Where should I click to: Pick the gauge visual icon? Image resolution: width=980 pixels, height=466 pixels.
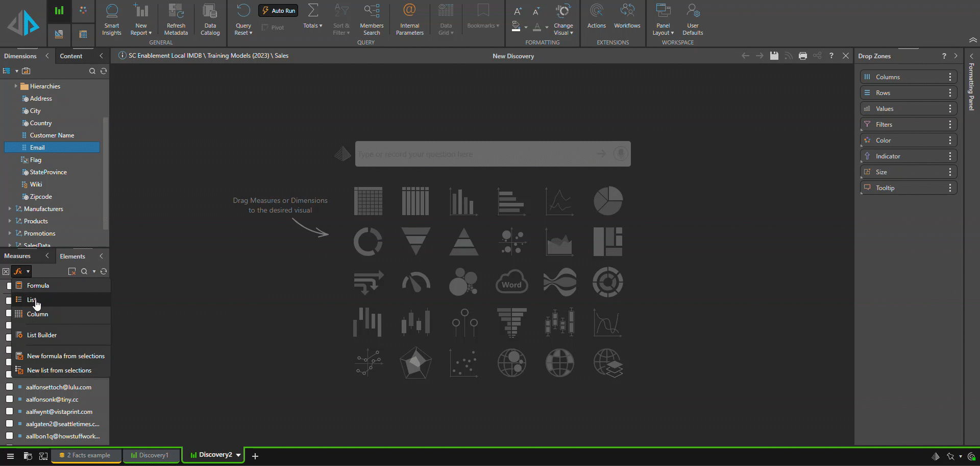pyautogui.click(x=416, y=282)
